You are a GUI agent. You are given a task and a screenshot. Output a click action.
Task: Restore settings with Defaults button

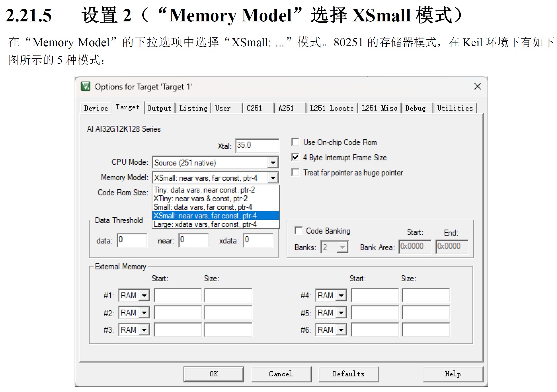pos(348,374)
